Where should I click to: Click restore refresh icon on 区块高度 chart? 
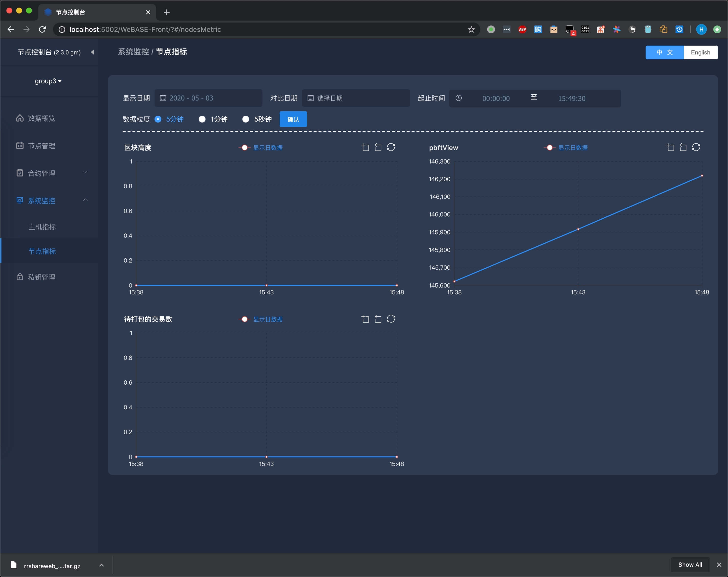[391, 148]
